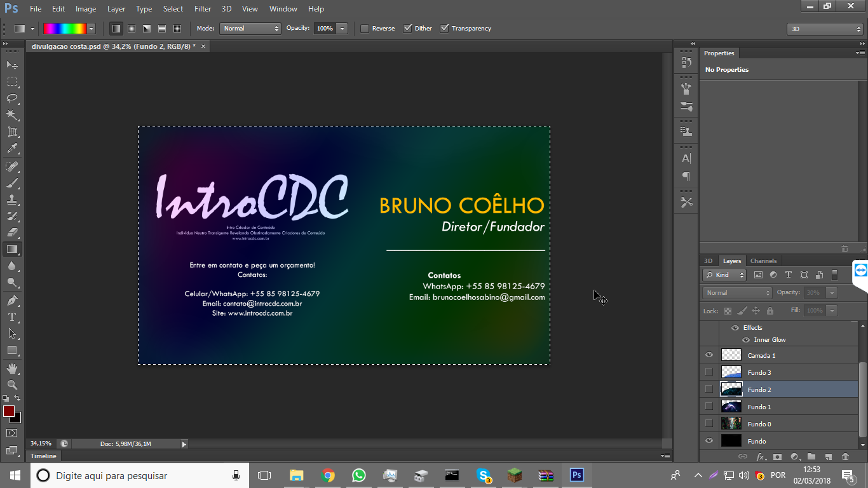
Task: Open the Filter menu
Action: (x=203, y=9)
